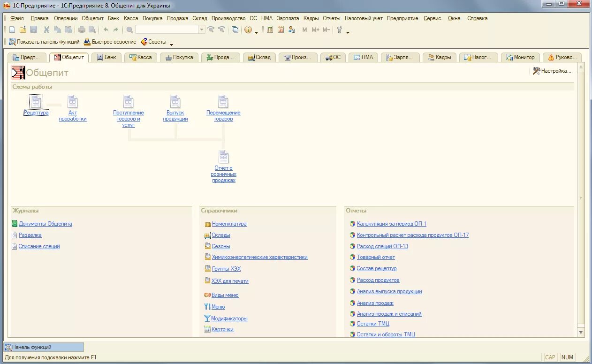Click the Open file toolbar icon

pos(23,30)
